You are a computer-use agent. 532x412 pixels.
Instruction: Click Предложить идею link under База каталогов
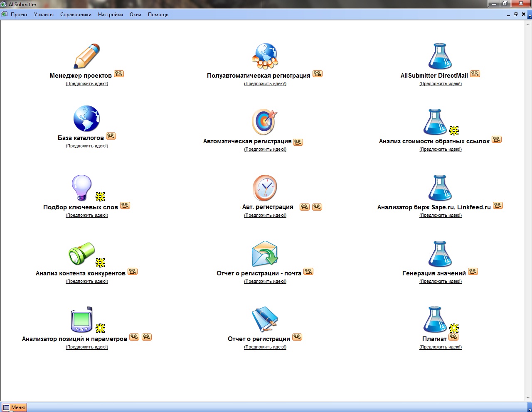coord(87,146)
